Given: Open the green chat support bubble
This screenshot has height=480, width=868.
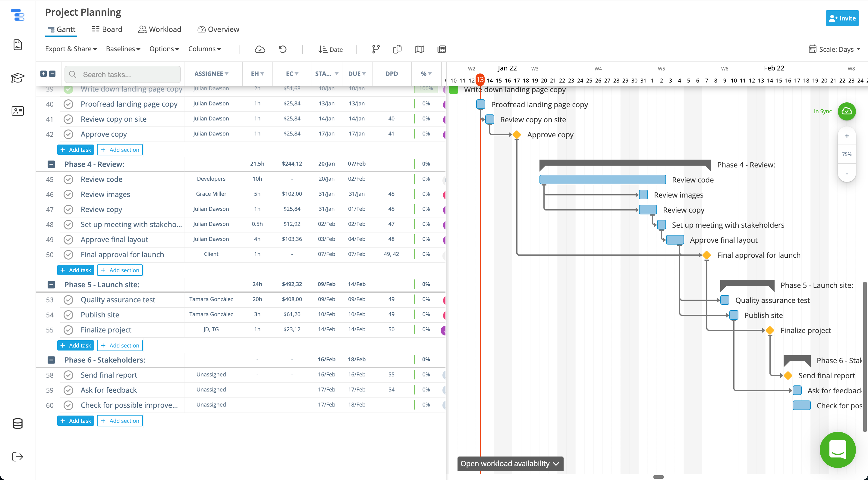Looking at the screenshot, I should pos(837,450).
